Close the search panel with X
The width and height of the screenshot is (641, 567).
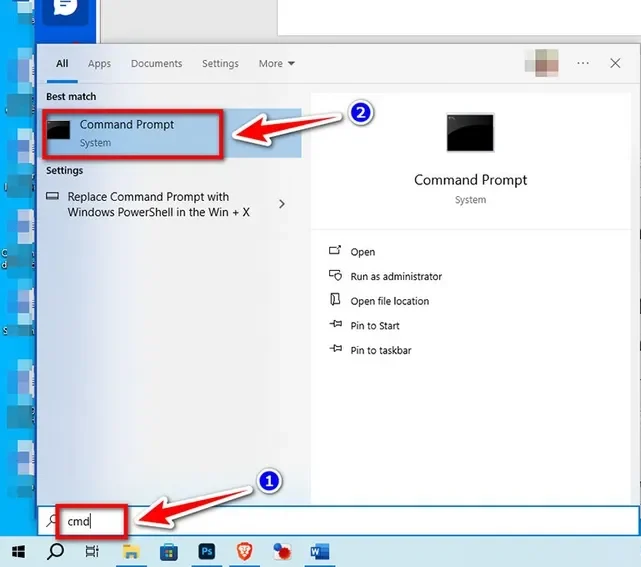pos(615,63)
